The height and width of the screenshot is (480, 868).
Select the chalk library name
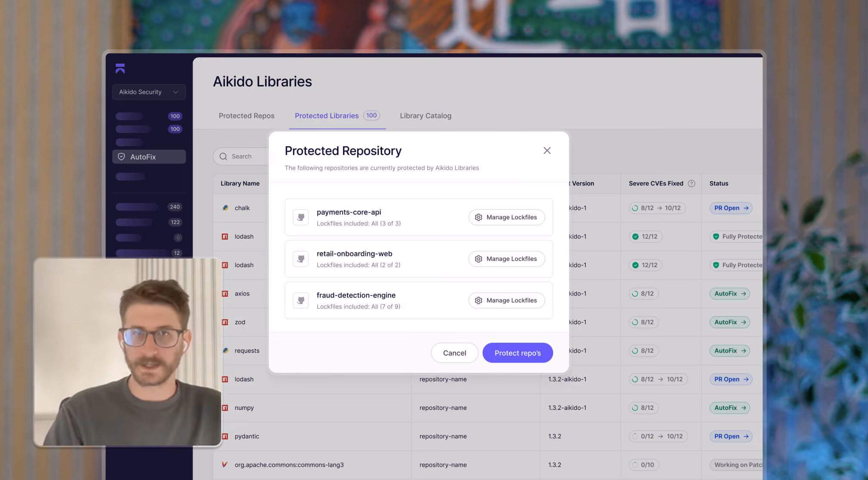pyautogui.click(x=242, y=208)
